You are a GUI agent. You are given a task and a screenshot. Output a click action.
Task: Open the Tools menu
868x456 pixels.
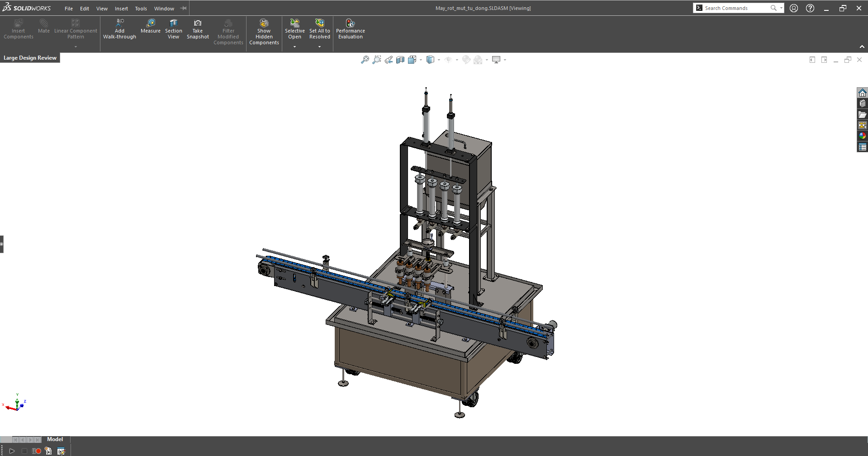click(x=141, y=9)
